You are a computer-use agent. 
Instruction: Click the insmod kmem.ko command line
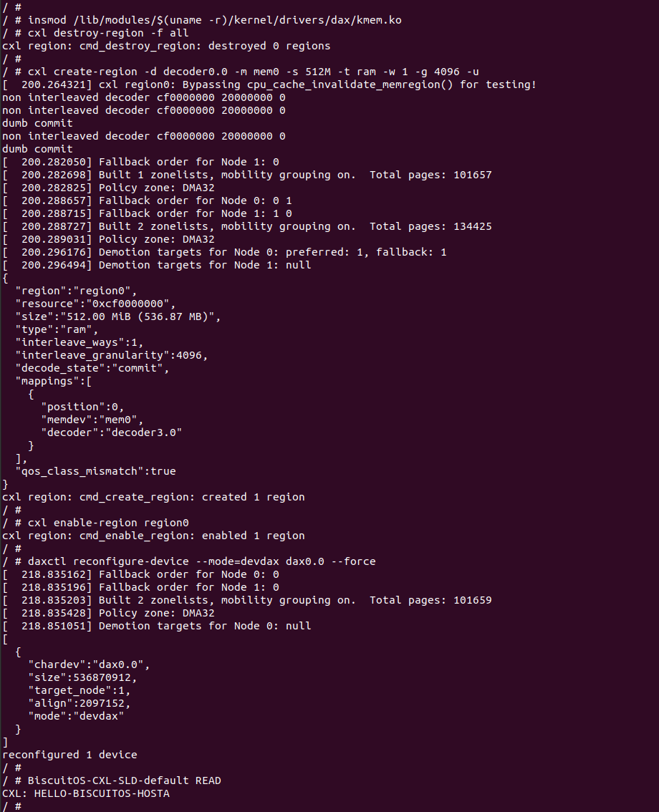tap(214, 20)
